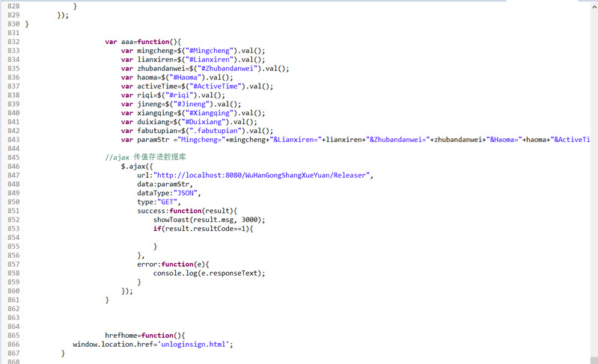Click on the "#ActiveTime" selector string

tap(216, 87)
